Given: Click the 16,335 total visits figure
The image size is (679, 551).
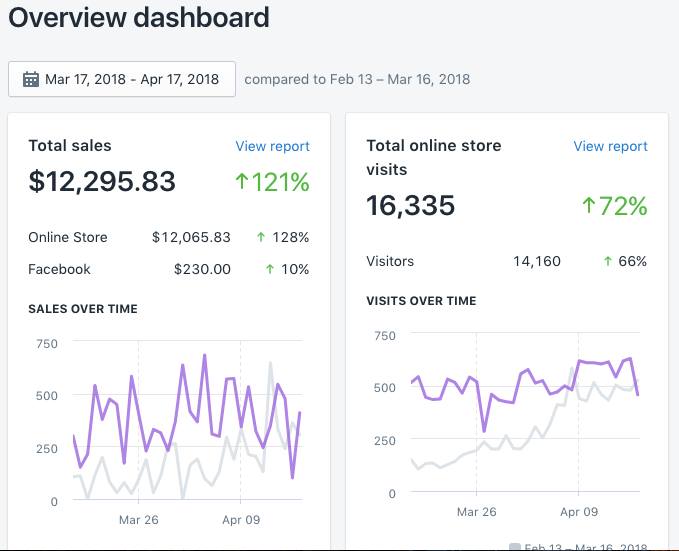Looking at the screenshot, I should 410,206.
